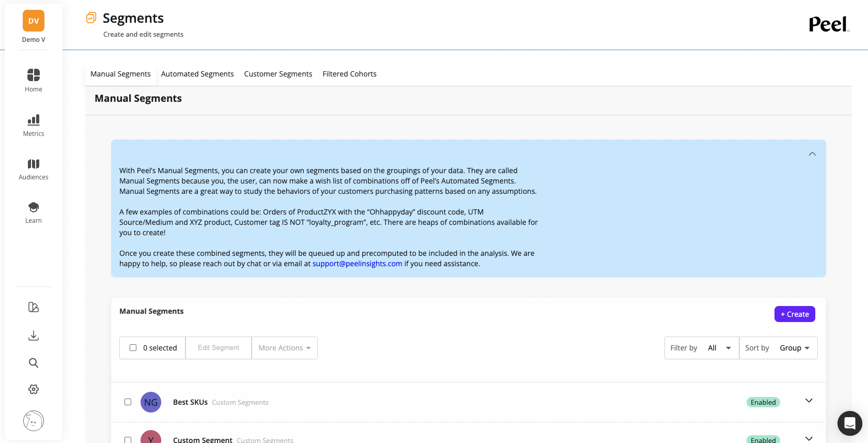Open the chat support bubble

(x=850, y=423)
